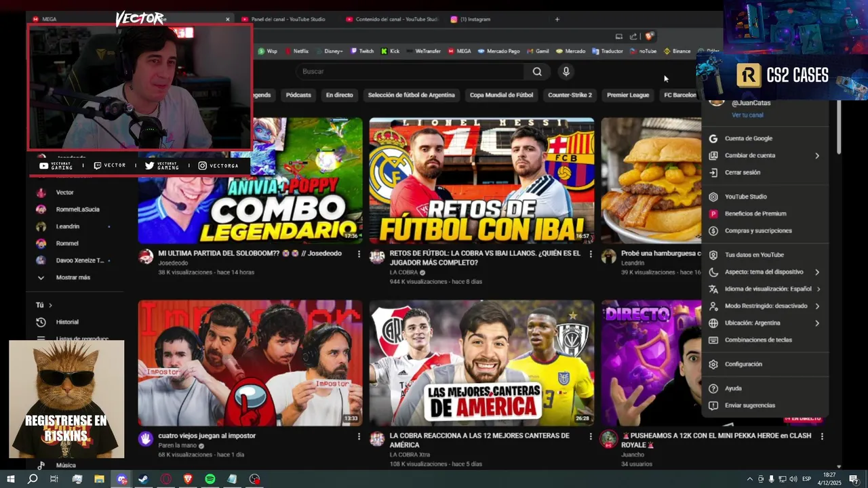The height and width of the screenshot is (488, 868).
Task: Filter by Premier League chip
Action: [628, 95]
